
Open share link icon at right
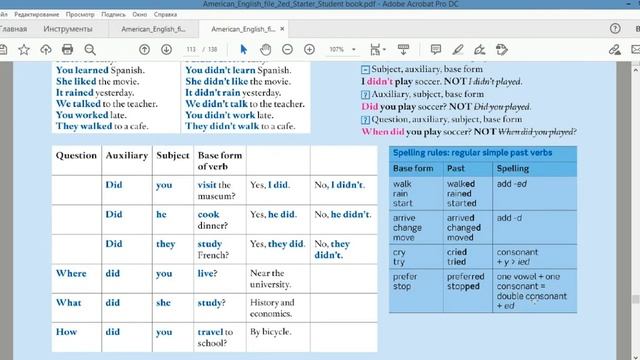614,50
